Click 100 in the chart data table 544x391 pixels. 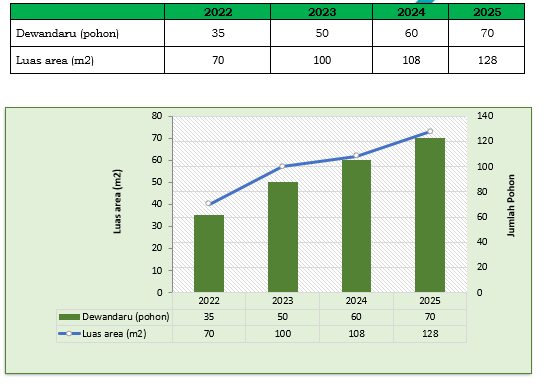283,334
